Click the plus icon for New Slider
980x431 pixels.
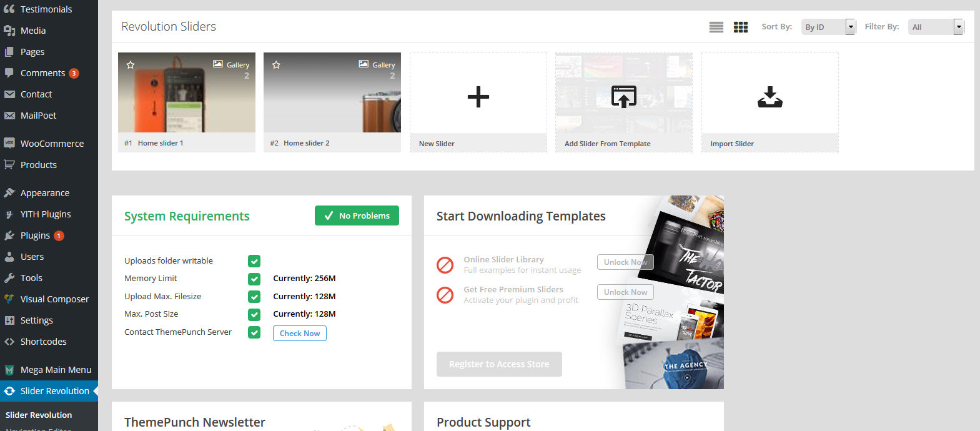click(x=478, y=97)
